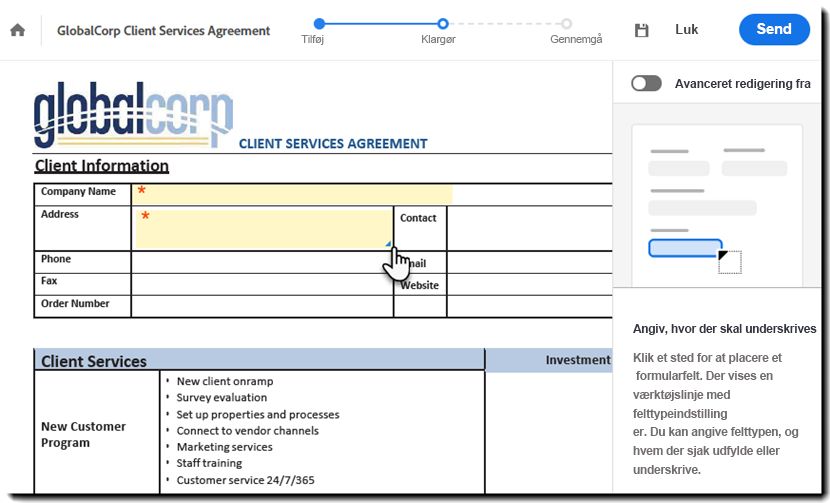Click the Client Services section header
This screenshot has height=503, width=830.
(x=259, y=360)
